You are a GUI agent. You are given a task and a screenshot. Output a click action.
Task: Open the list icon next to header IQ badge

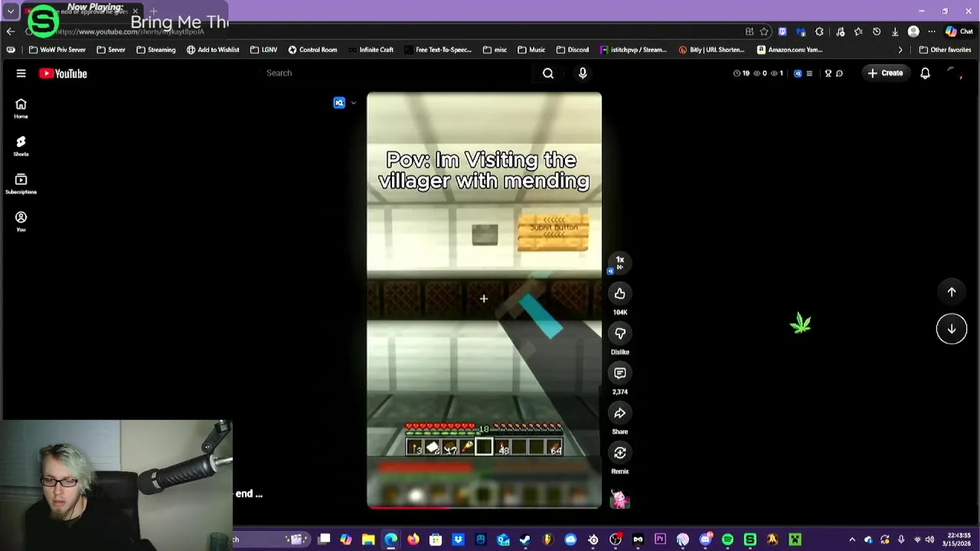(809, 73)
